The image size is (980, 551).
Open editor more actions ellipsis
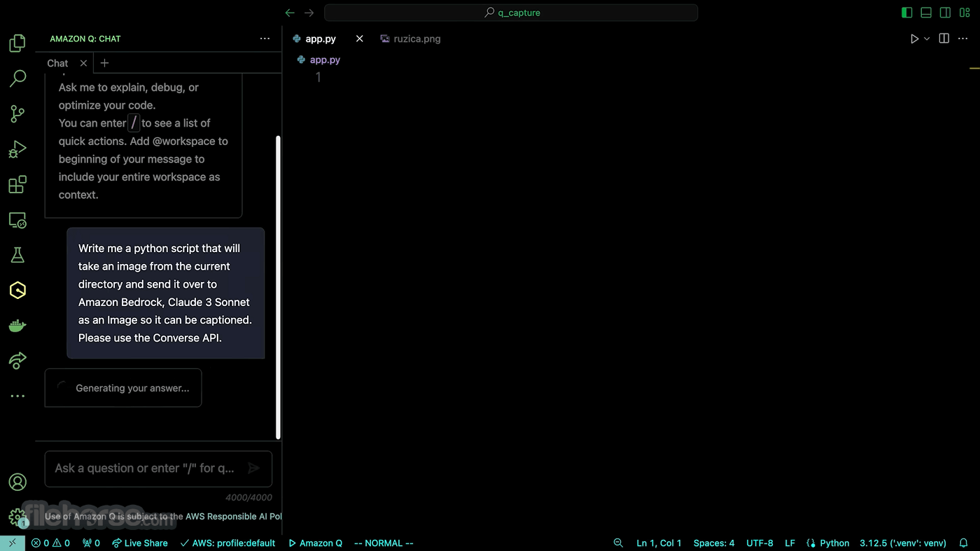[x=965, y=39]
